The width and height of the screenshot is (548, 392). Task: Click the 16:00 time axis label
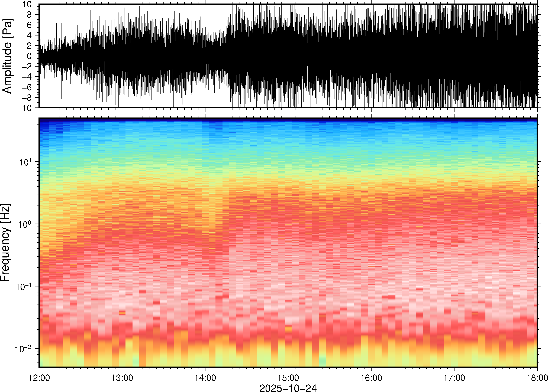coord(371,378)
